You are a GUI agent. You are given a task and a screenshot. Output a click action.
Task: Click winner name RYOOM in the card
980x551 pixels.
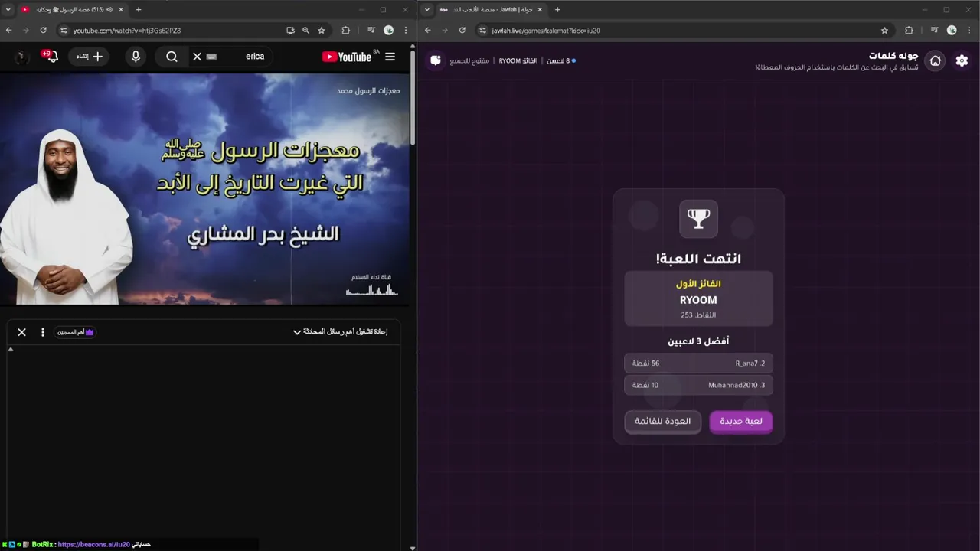click(698, 300)
